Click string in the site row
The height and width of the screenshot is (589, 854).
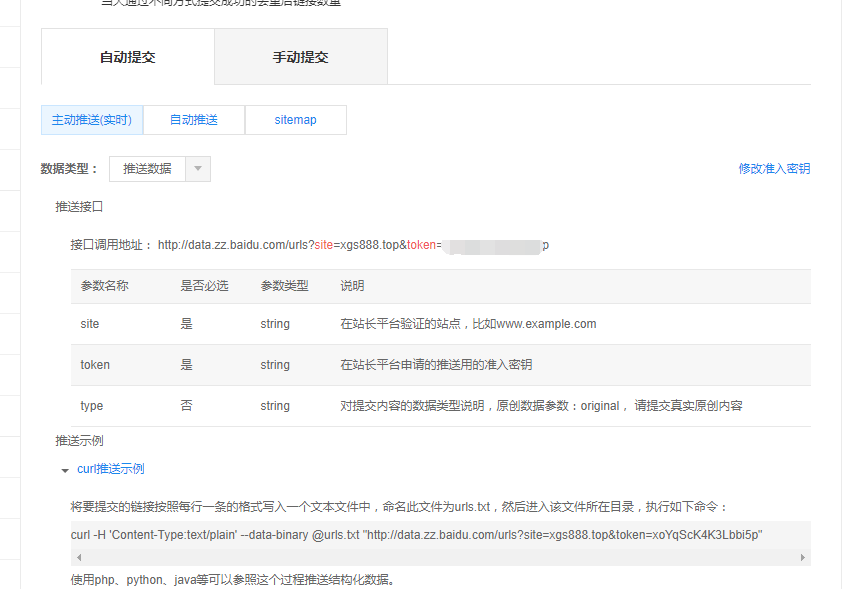(x=275, y=324)
